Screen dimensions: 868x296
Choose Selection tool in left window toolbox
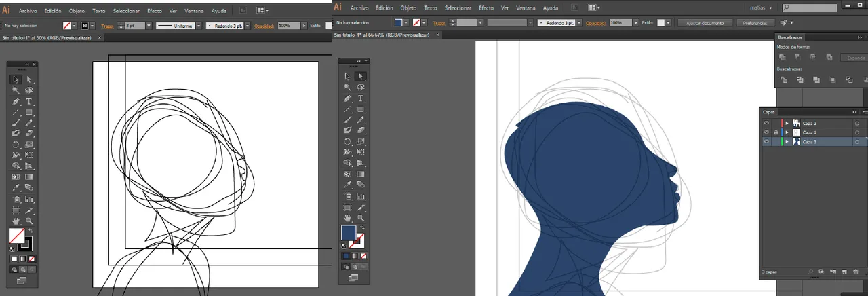16,79
